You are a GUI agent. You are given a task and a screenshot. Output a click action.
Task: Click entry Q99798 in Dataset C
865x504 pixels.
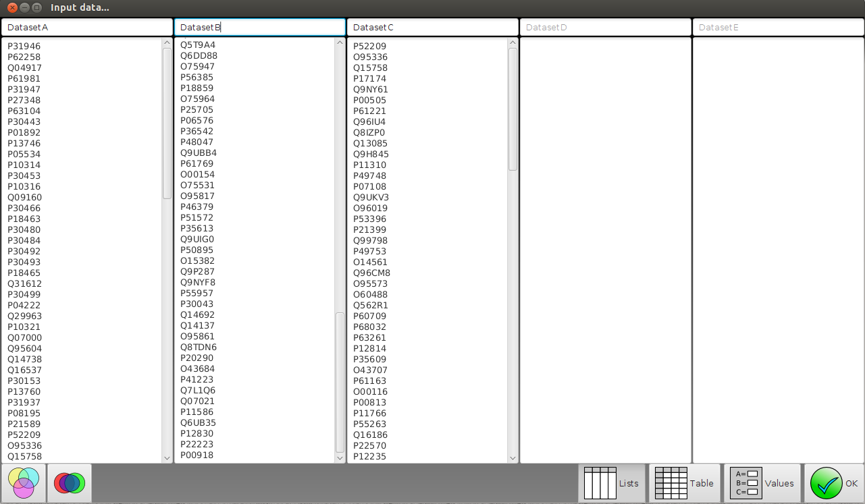point(371,240)
